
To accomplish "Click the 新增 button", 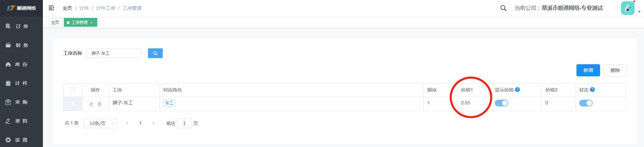I will click(588, 70).
